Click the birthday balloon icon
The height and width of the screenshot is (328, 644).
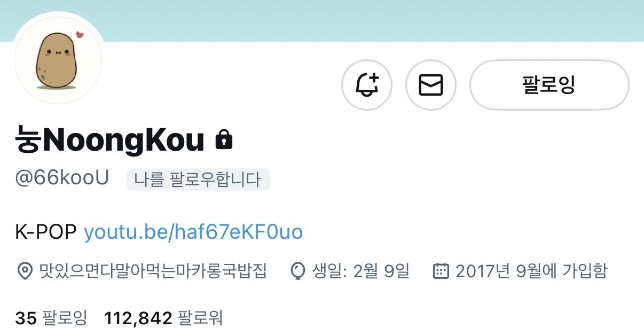click(x=297, y=271)
